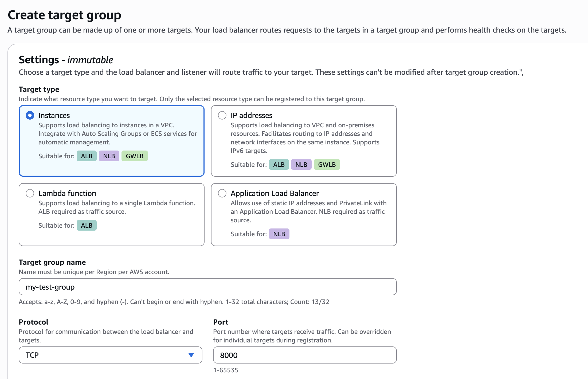Focus the Port number field with 8000
Image resolution: width=588 pixels, height=379 pixels.
tap(305, 355)
